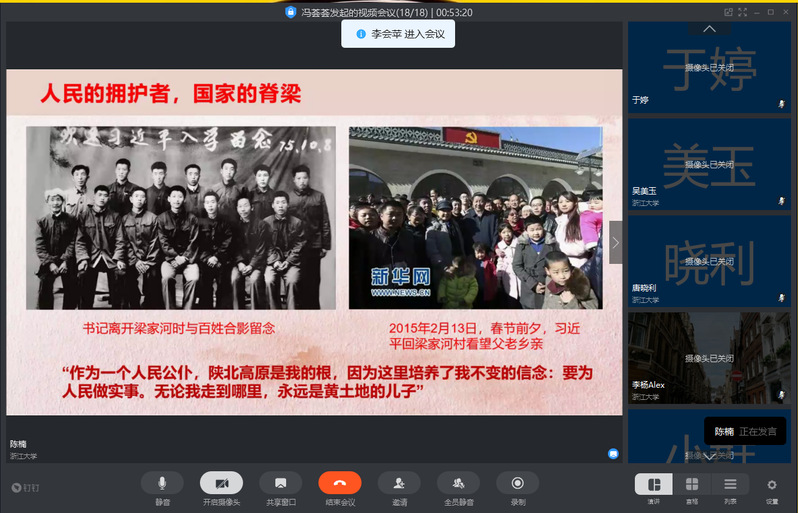Click blue screen-share indicator icon below slide
This screenshot has height=513, width=798.
[x=613, y=453]
